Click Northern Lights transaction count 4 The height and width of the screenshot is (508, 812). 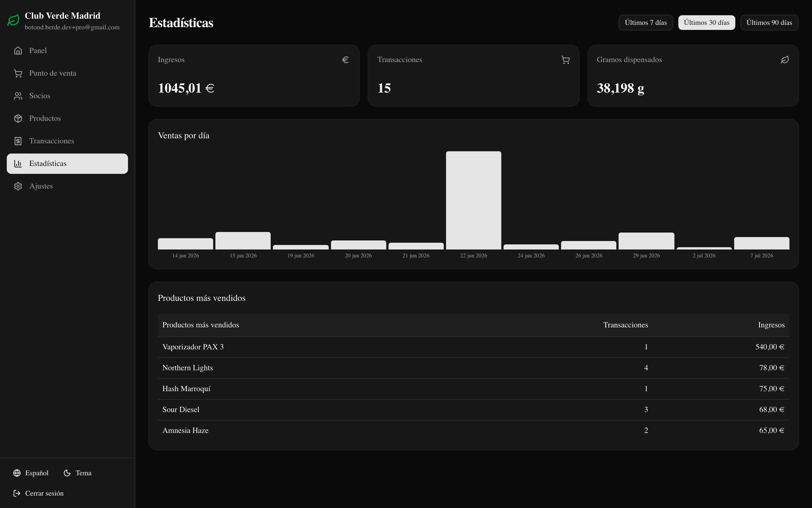(x=646, y=367)
